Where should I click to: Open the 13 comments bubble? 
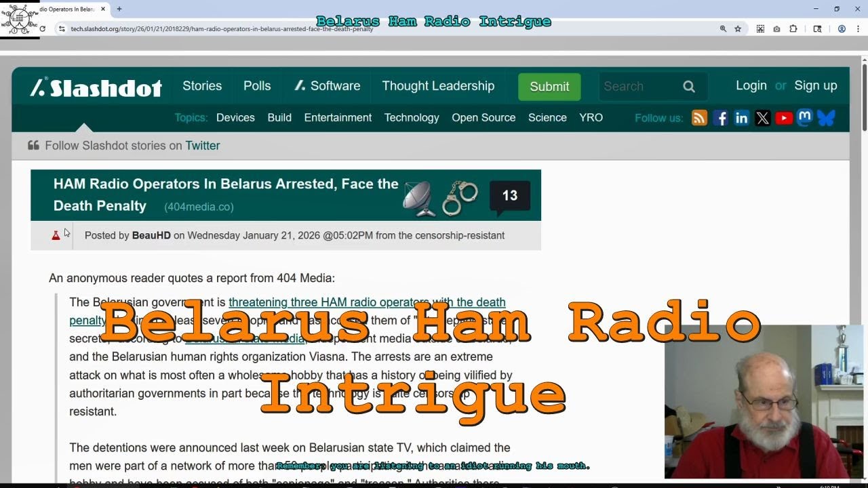pos(509,197)
